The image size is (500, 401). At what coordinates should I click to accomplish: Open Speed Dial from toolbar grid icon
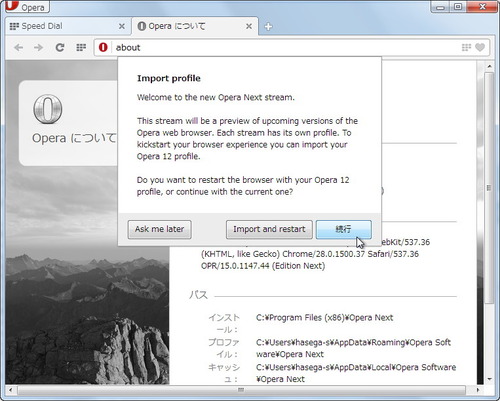click(x=81, y=48)
